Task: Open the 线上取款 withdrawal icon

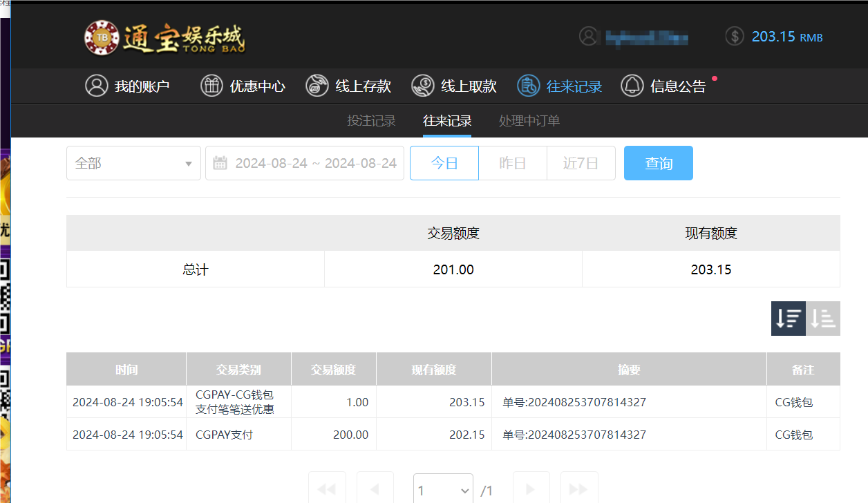Action: [422, 86]
